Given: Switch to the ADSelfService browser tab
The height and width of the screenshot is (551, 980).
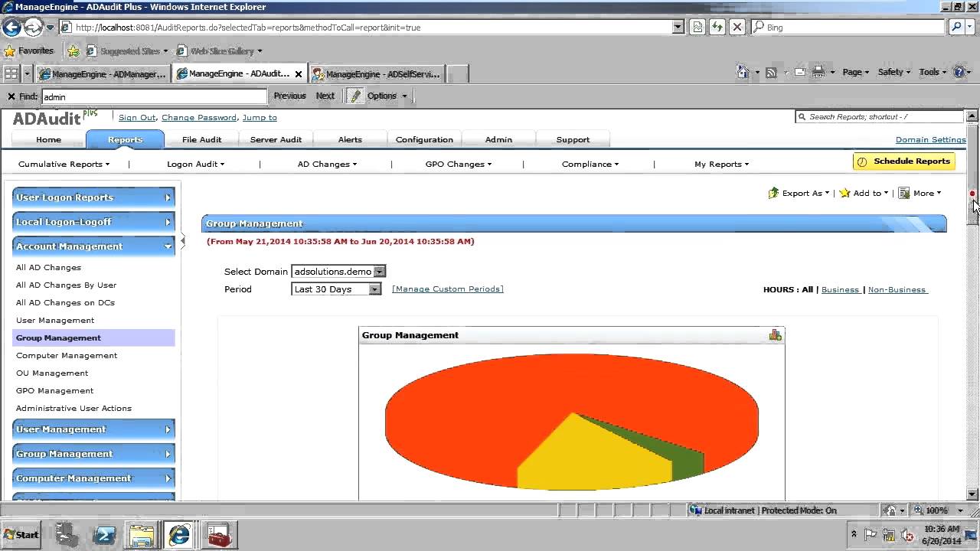Looking at the screenshot, I should 377,74.
